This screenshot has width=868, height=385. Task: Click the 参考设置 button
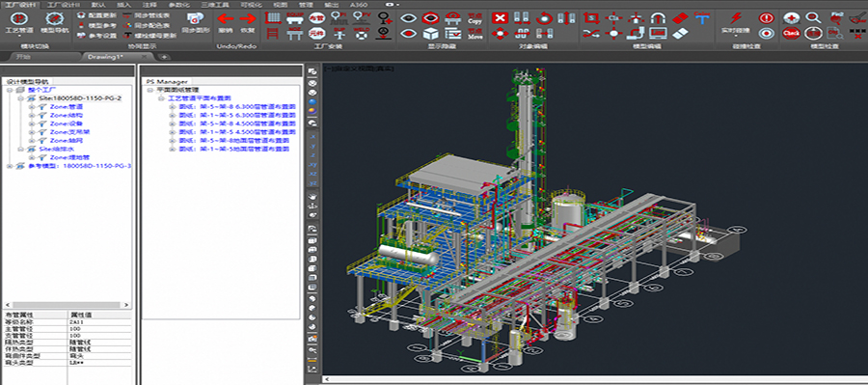[97, 36]
